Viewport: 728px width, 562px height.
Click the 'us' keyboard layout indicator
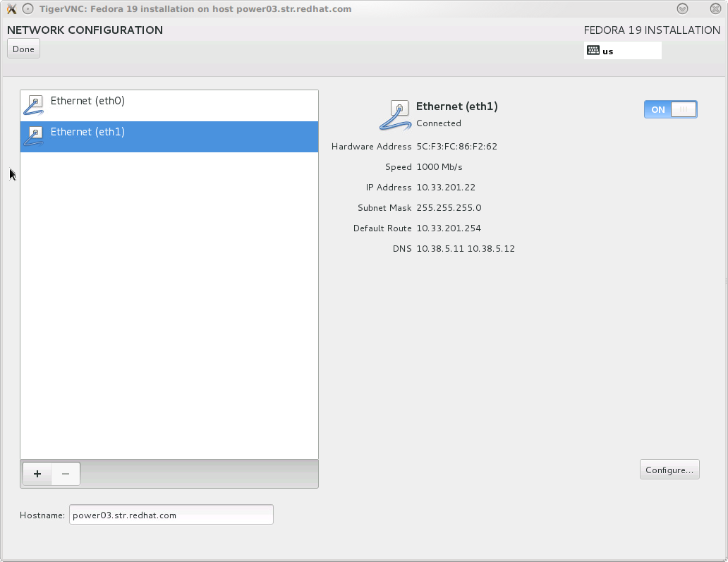[x=623, y=51]
